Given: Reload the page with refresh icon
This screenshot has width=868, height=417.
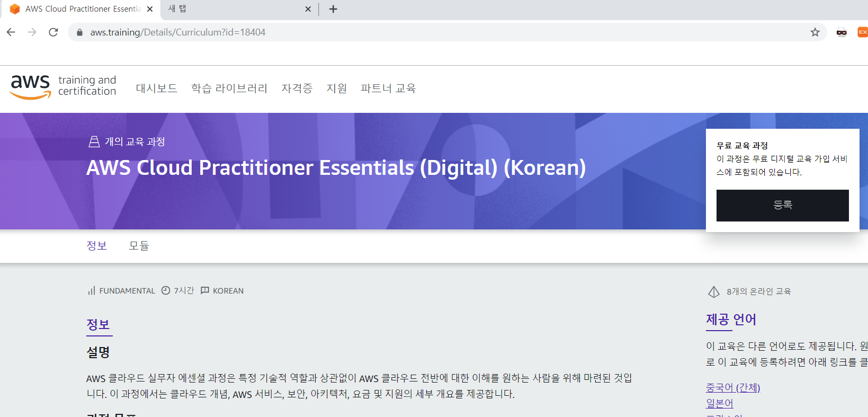Looking at the screenshot, I should 53,32.
